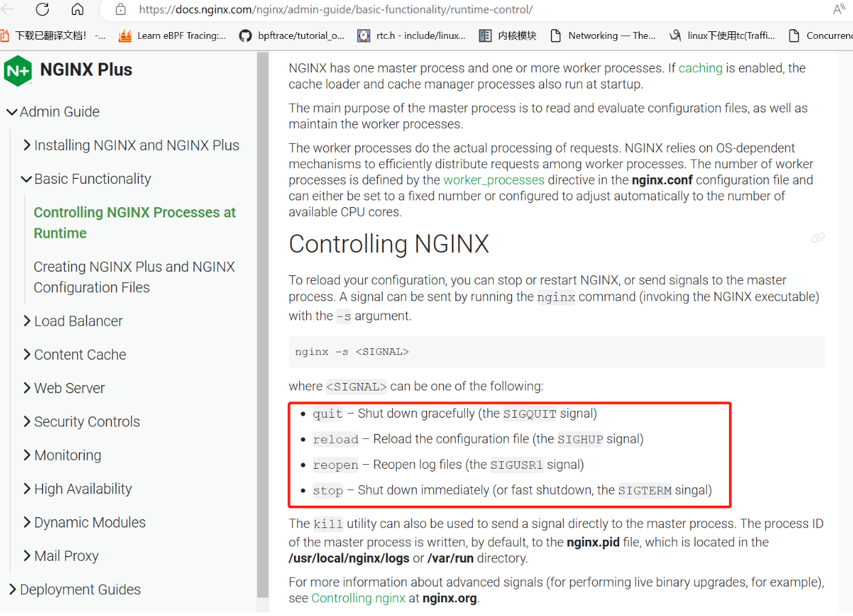Open the rtc.h include/linux bookmark
The width and height of the screenshot is (853, 616).
coord(412,35)
